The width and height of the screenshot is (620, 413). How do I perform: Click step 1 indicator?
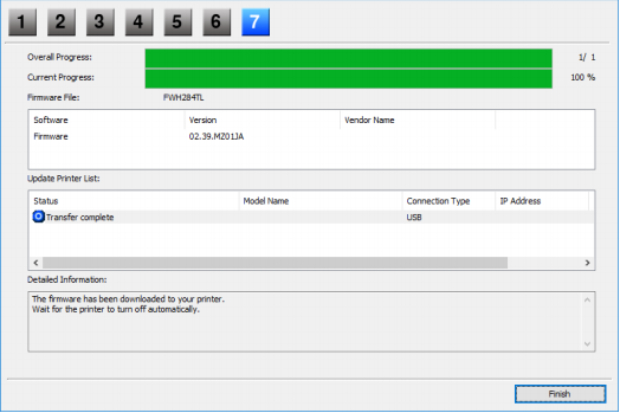coord(23,22)
